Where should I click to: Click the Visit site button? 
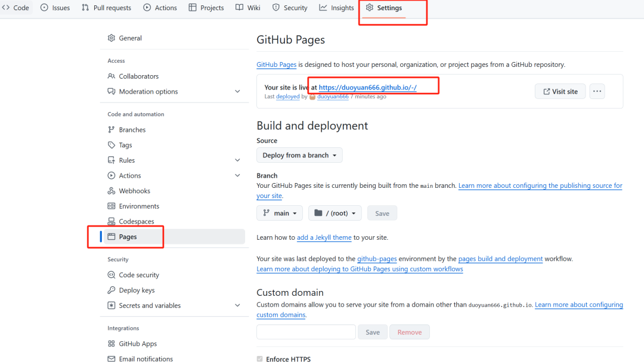[x=560, y=91]
